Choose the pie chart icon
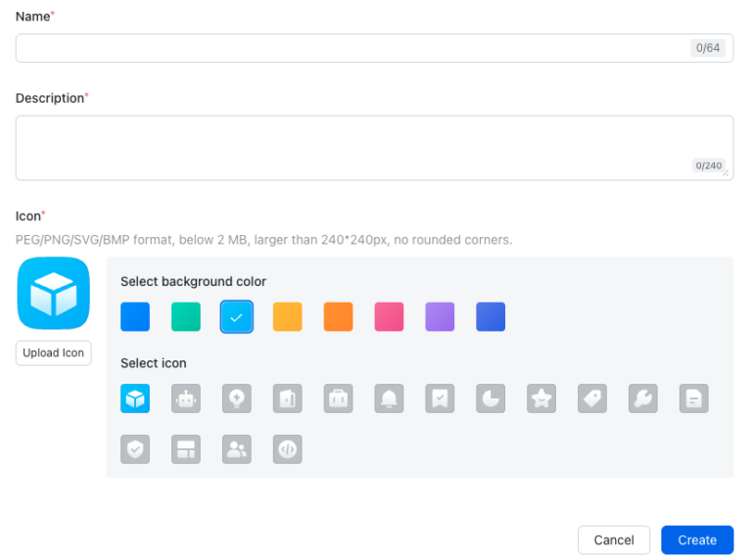Viewport: 752px width, 560px height. (492, 398)
